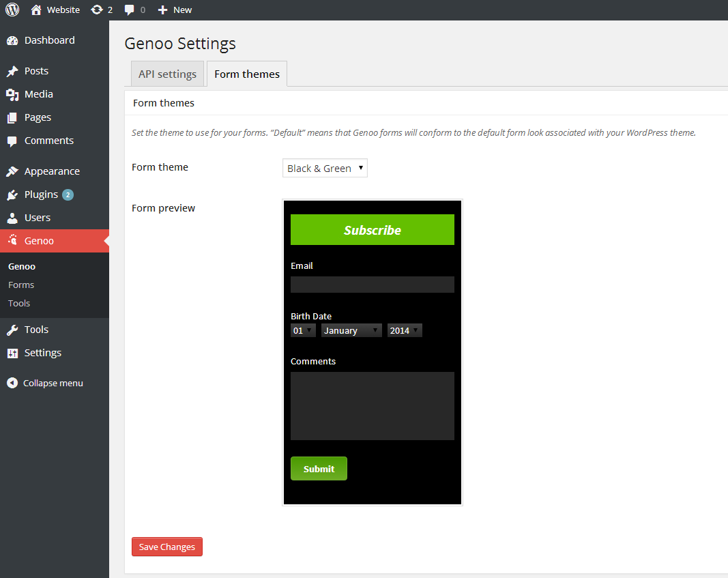Click the Form preview label
Screen dimensions: 728x578
tap(164, 208)
